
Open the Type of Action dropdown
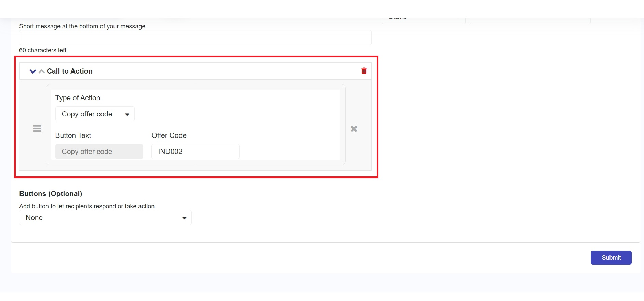click(x=95, y=114)
